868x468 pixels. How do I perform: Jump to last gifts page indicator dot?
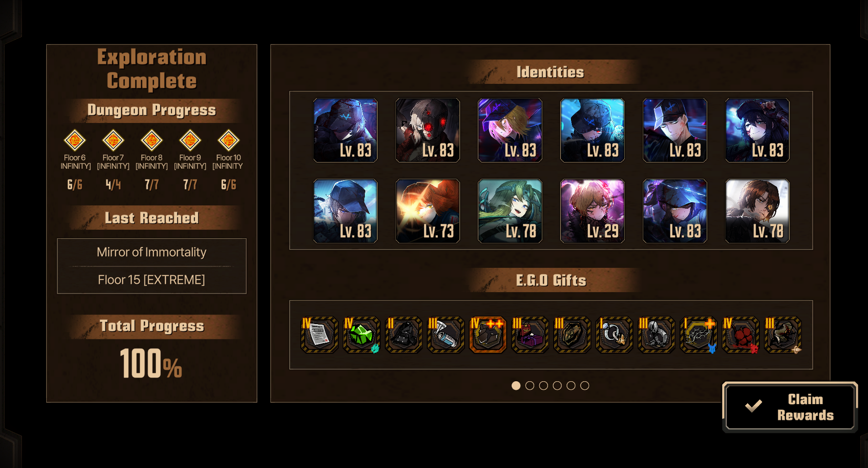click(x=585, y=386)
